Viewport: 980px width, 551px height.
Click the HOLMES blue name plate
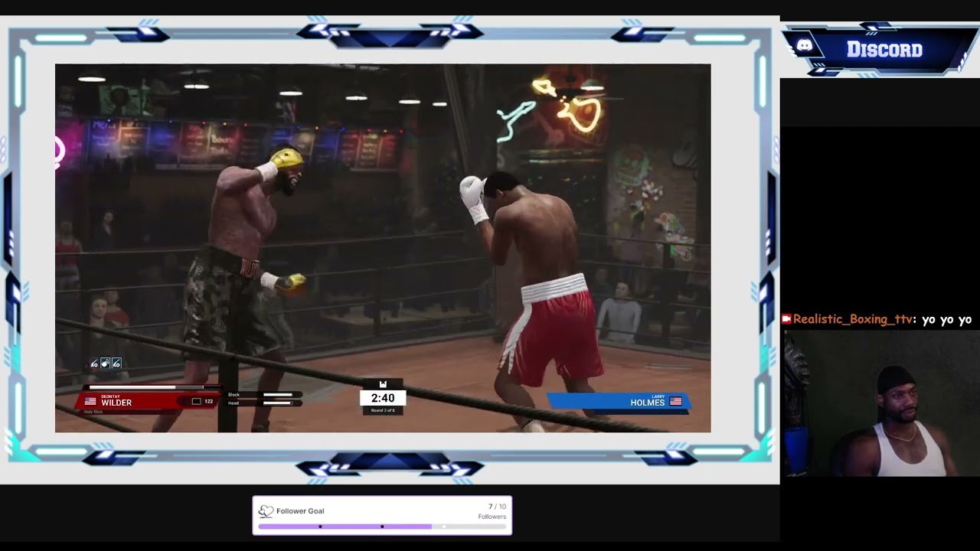(619, 402)
